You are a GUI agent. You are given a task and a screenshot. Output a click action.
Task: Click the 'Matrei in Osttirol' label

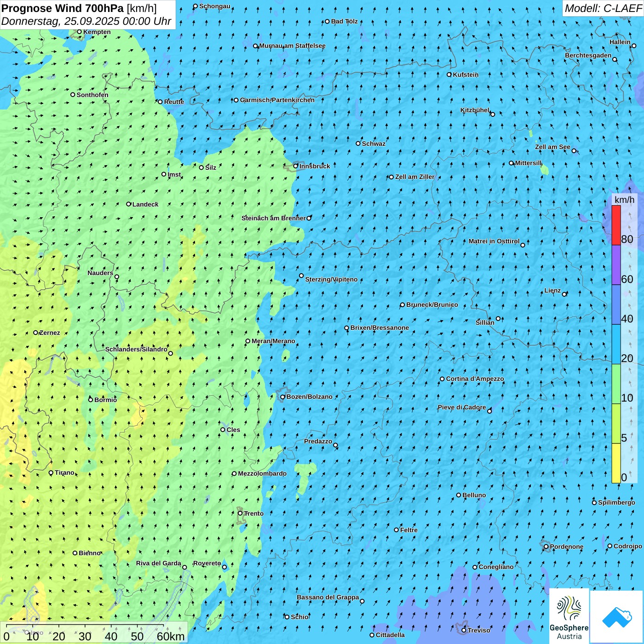(x=494, y=241)
